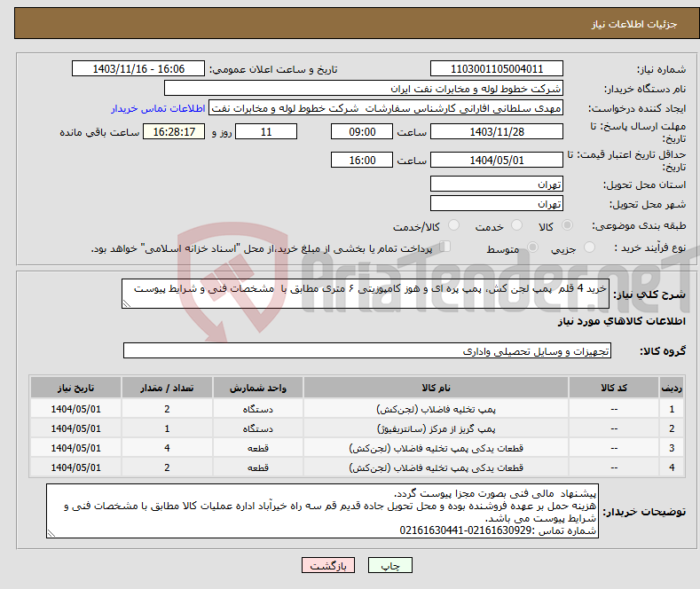Click the واحد شمارش column header
Viewport: 700px width, 589px height.
(258, 388)
